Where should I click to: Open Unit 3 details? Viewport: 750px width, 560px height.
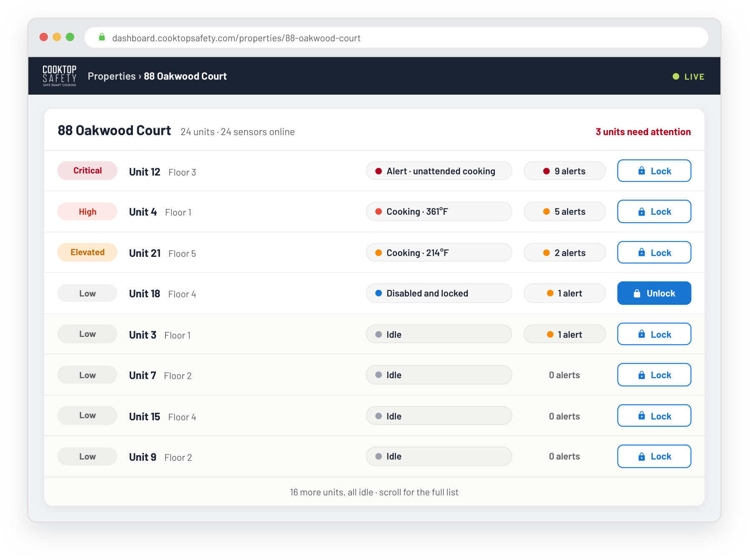click(x=143, y=335)
